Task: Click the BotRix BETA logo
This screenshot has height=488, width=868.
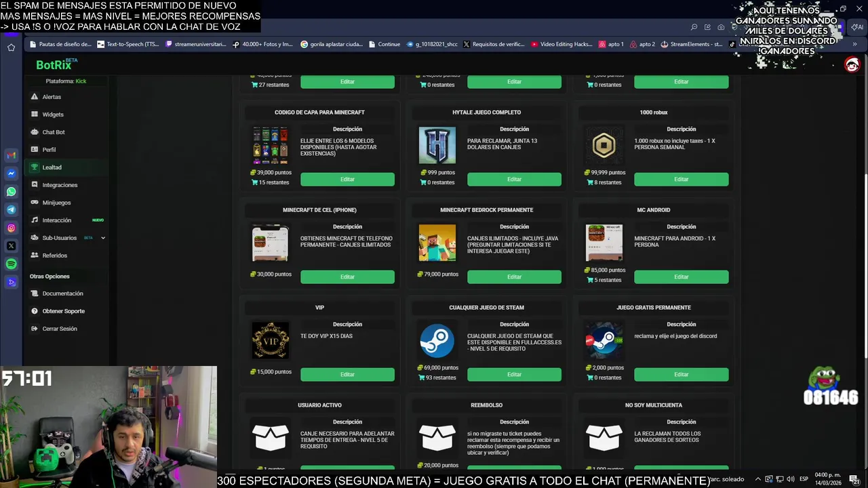Action: coord(56,64)
